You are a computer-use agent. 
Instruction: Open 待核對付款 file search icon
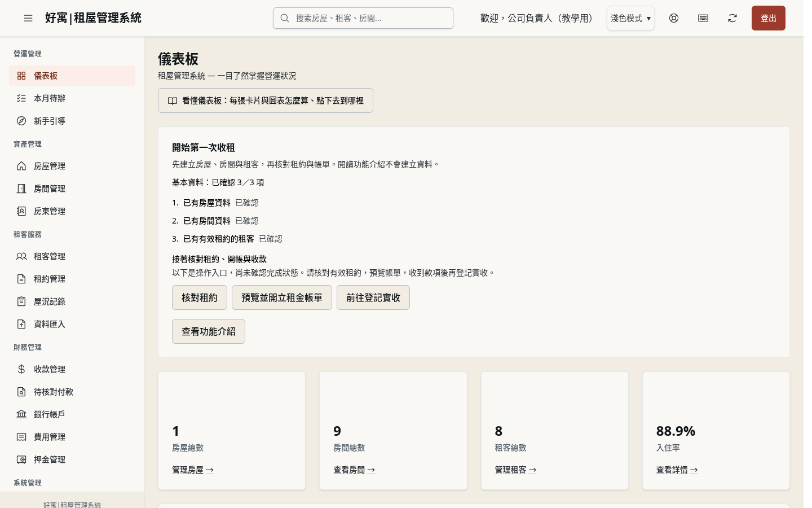21,392
